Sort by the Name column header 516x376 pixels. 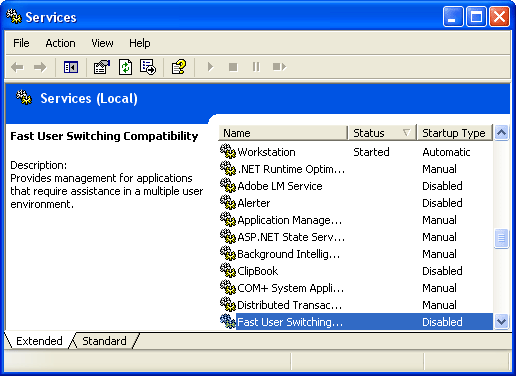click(x=283, y=133)
